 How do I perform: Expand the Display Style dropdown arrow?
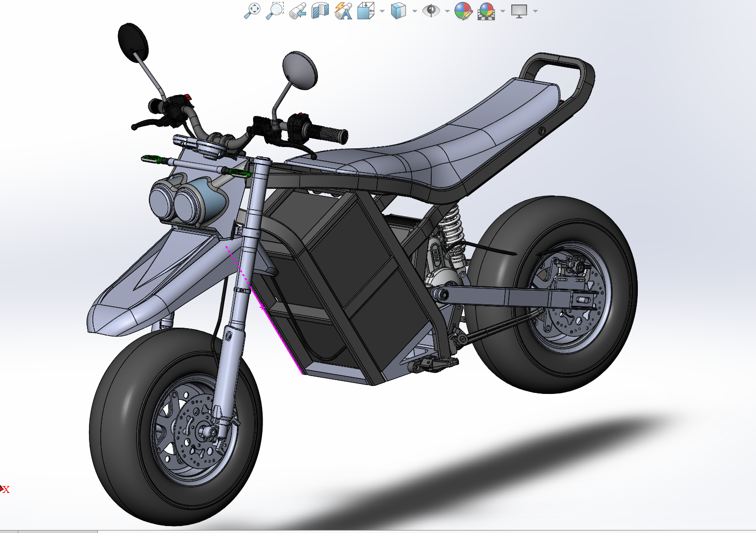414,11
